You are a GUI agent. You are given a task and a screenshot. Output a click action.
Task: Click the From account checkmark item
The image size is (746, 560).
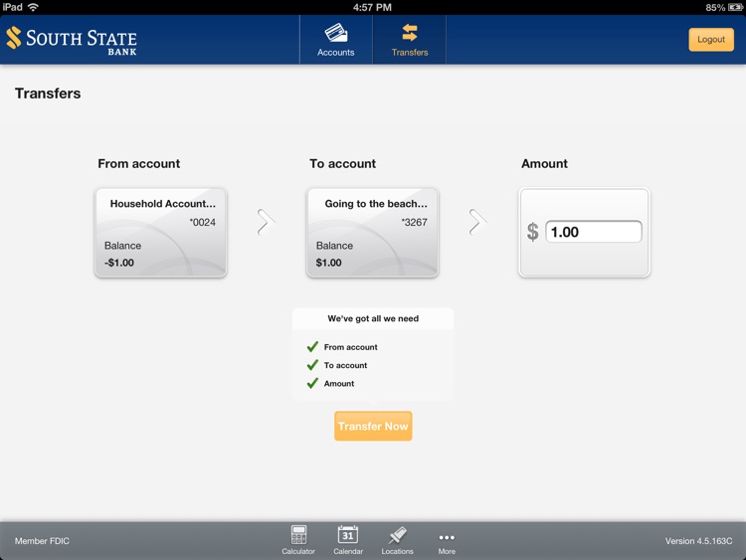(x=342, y=347)
